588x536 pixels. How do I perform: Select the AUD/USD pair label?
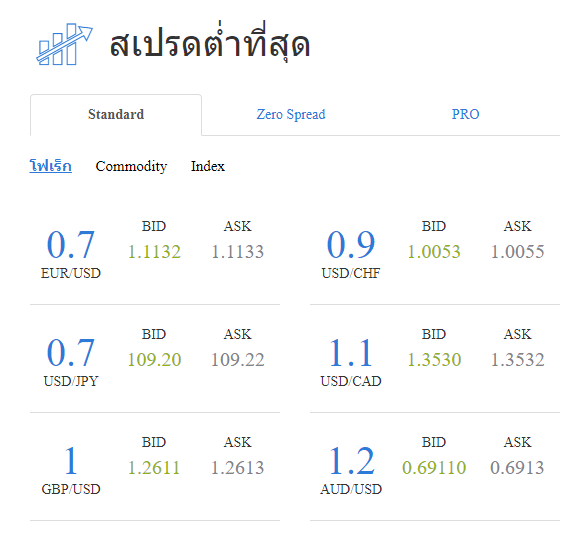(x=351, y=489)
